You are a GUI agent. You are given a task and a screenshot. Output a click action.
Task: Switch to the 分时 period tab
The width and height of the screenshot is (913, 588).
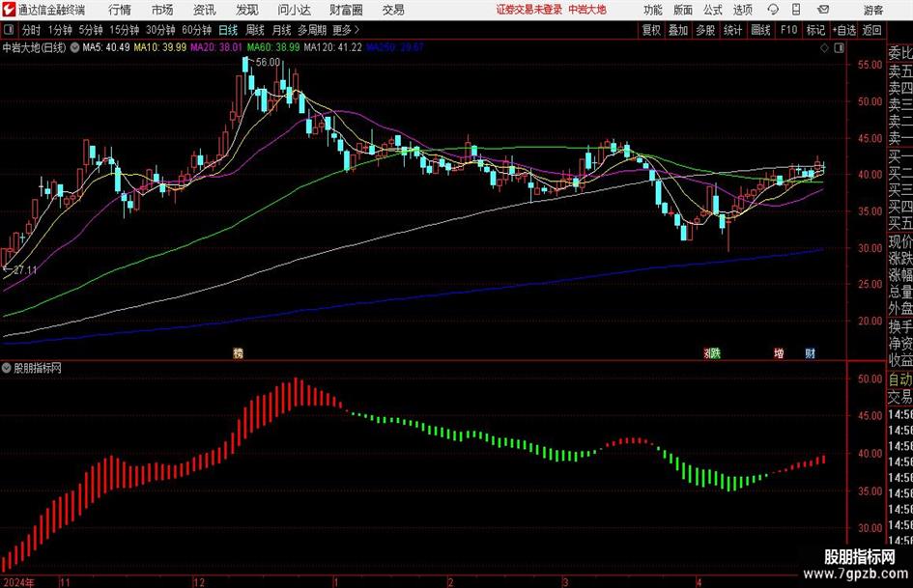[x=32, y=30]
